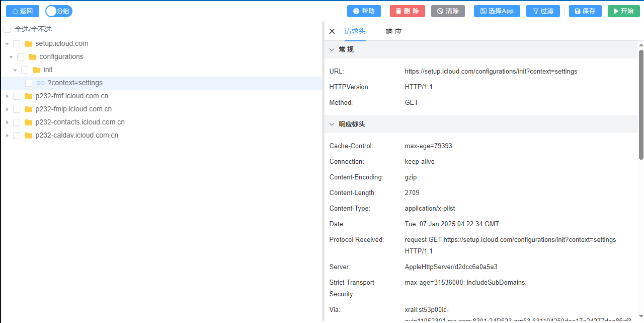Viewport: 644px width, 323px height.
Task: Click the Protocol Received label
Action: 357,240
